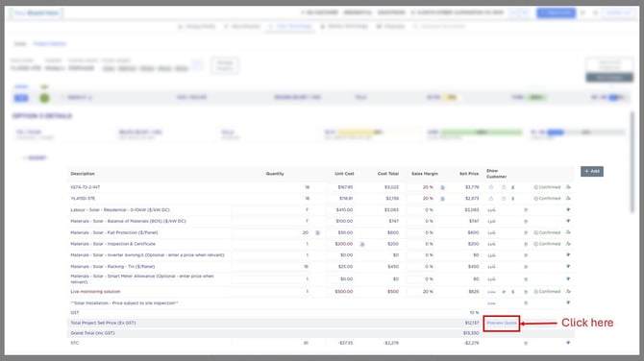The image size is (644, 361).
Task: Click the + Add button above the table
Action: tap(592, 171)
